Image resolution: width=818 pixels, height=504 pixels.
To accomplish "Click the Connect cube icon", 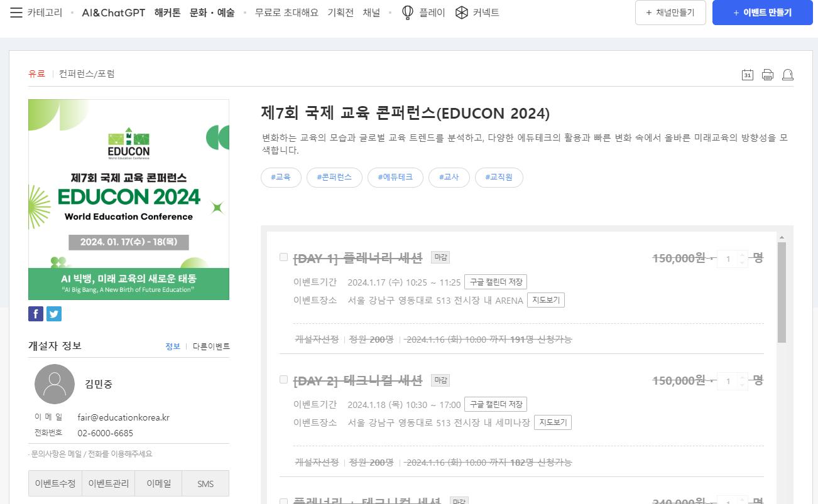I will click(x=462, y=13).
